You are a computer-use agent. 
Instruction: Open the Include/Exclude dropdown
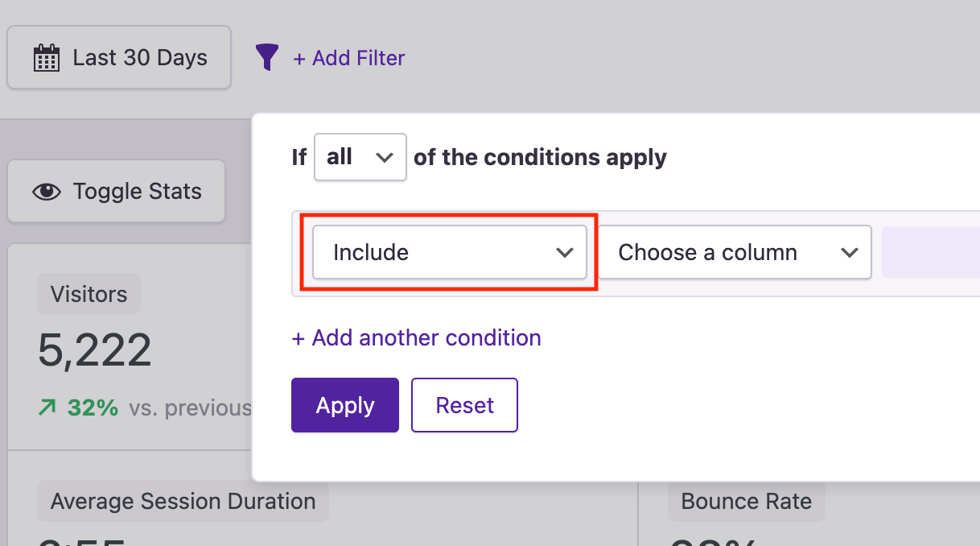450,252
